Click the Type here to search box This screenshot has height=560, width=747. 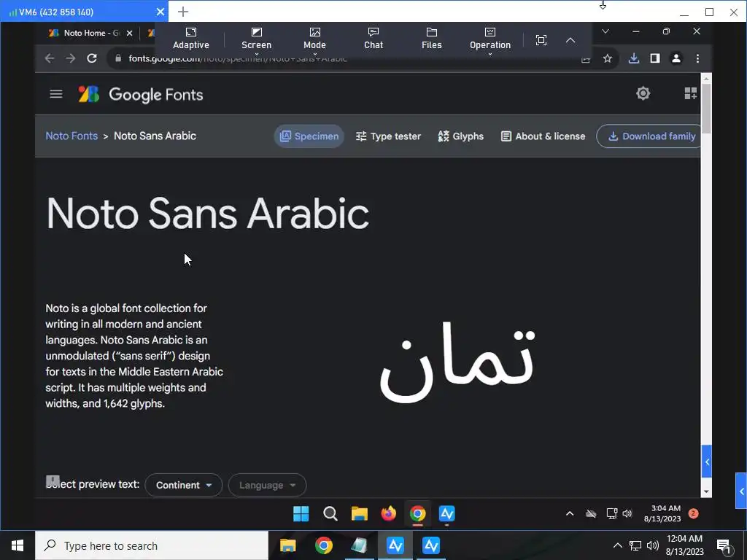point(152,545)
